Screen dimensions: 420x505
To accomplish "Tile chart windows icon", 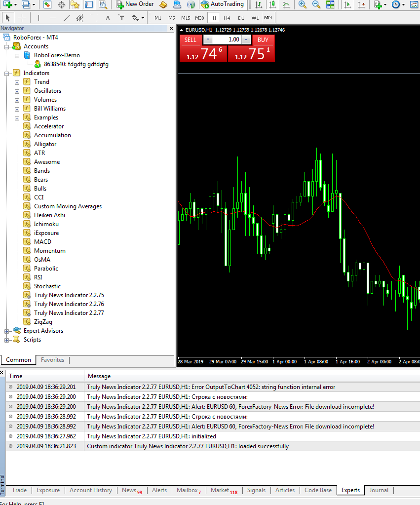I will click(330, 4).
